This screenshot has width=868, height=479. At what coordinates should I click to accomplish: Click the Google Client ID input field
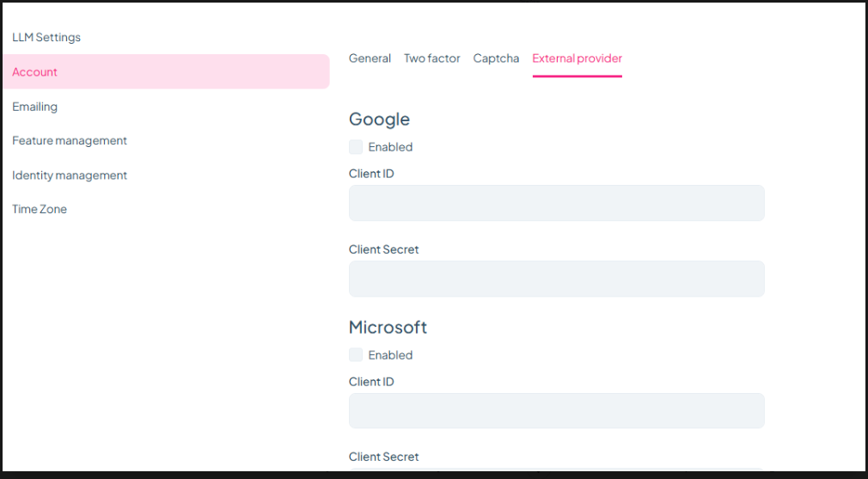coord(556,203)
